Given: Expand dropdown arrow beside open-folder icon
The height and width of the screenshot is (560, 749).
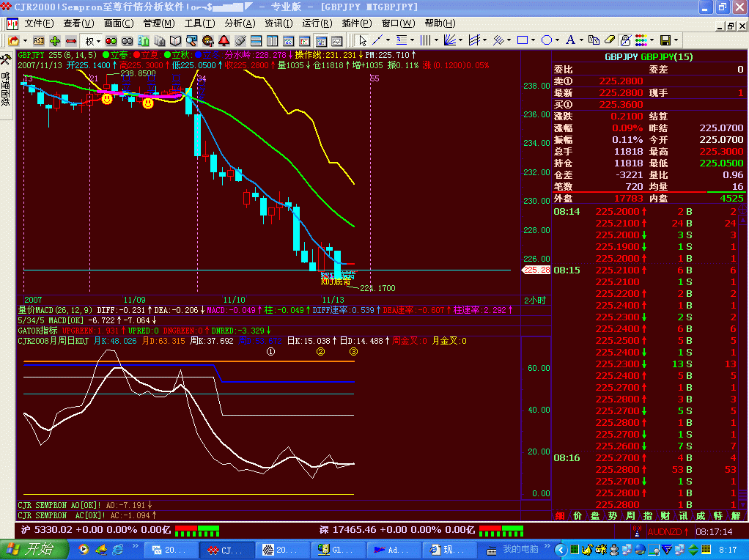Looking at the screenshot, I should point(25,41).
